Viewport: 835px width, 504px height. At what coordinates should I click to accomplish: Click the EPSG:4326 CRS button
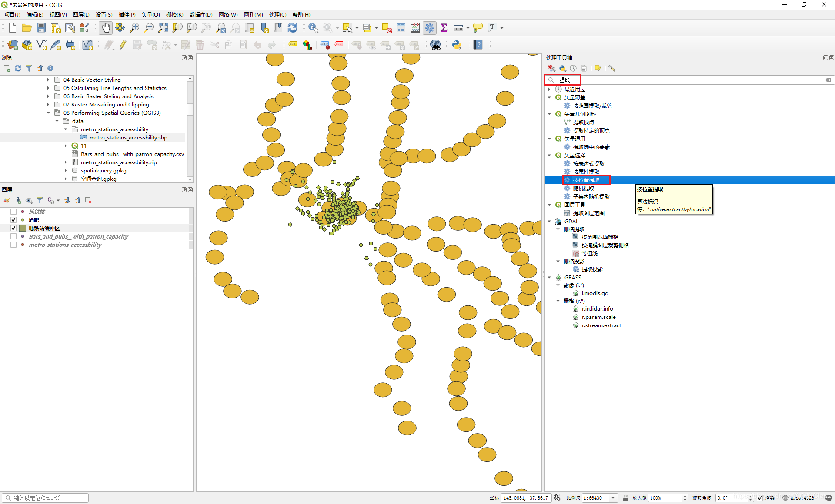point(798,498)
